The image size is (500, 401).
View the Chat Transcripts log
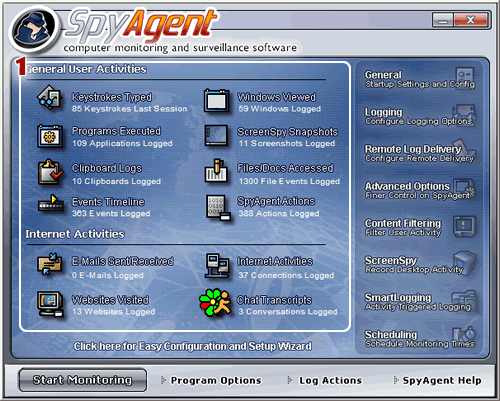click(x=274, y=300)
